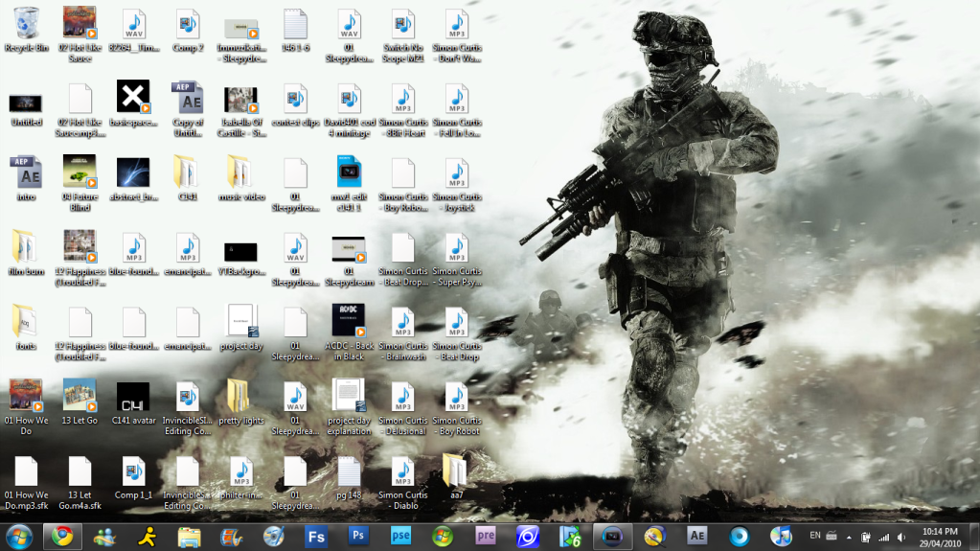Open Windows Explorer from the taskbar

[x=189, y=536]
